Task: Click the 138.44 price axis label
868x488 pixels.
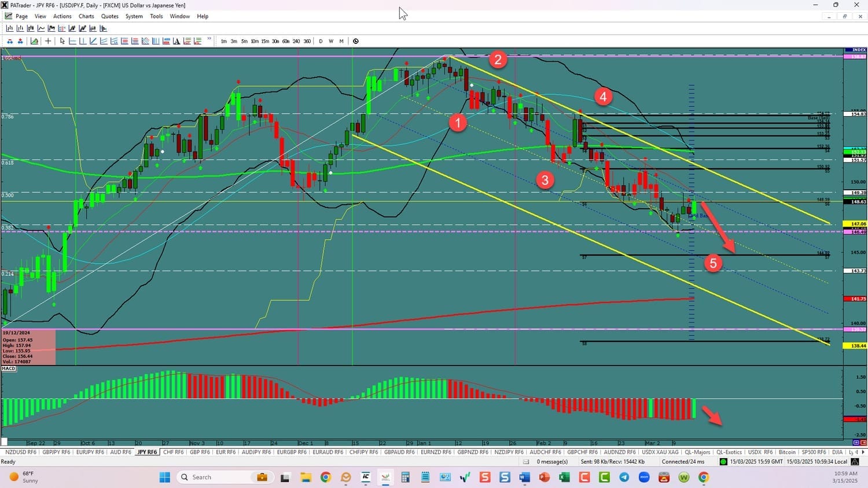Action: point(855,346)
